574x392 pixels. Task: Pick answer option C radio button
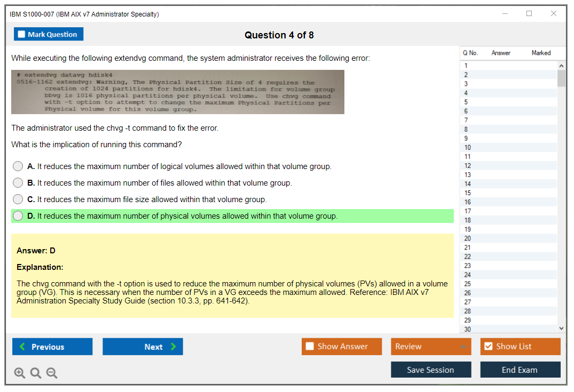(18, 199)
